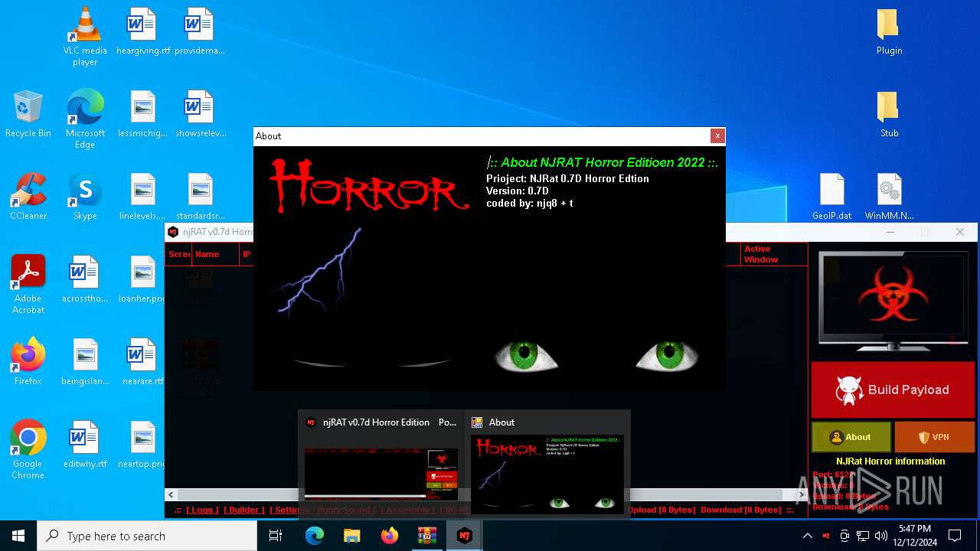The height and width of the screenshot is (551, 980).
Task: Open neartop.png desktop file
Action: 143,445
